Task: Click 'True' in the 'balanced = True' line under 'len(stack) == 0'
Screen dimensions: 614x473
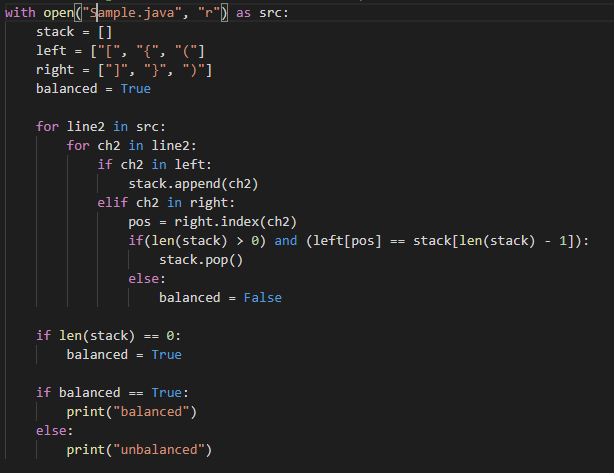Action: point(166,355)
